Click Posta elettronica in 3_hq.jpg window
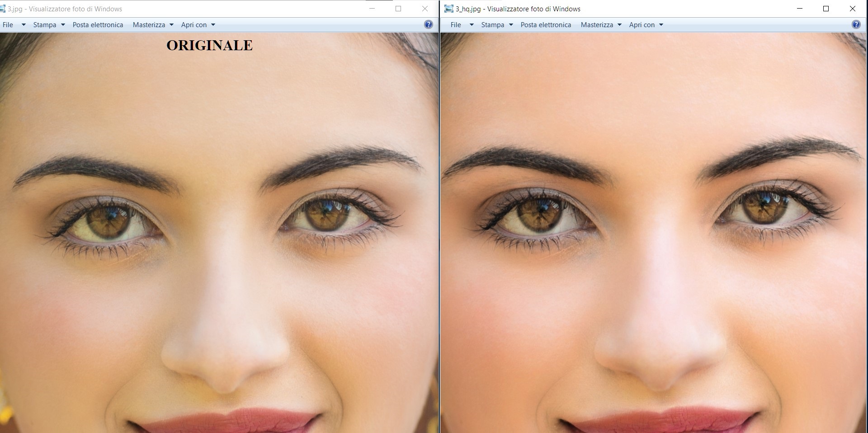 (546, 25)
